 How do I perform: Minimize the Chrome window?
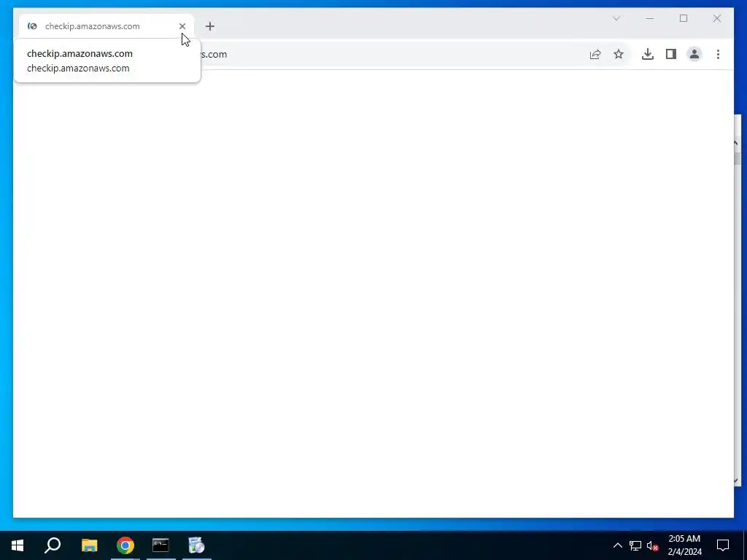(x=649, y=18)
